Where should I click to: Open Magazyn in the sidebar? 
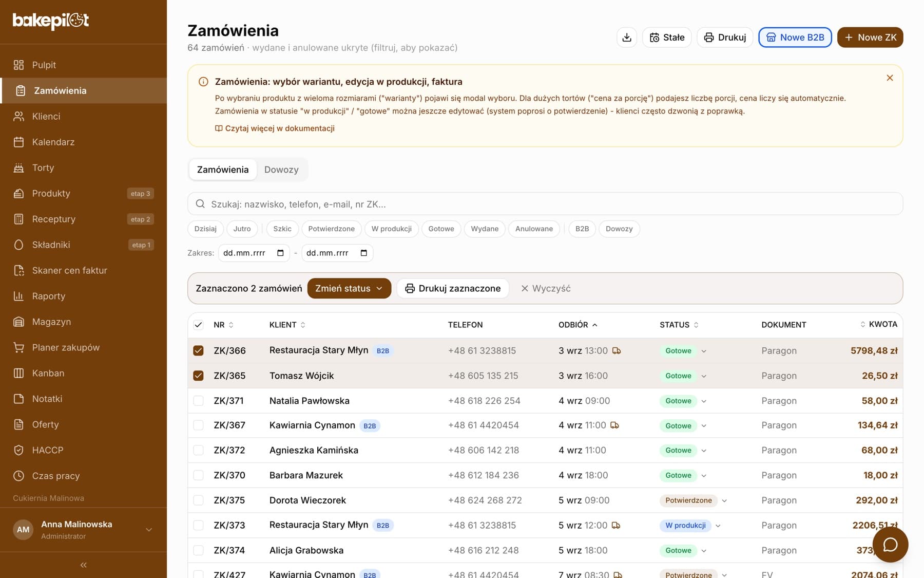(x=83, y=322)
